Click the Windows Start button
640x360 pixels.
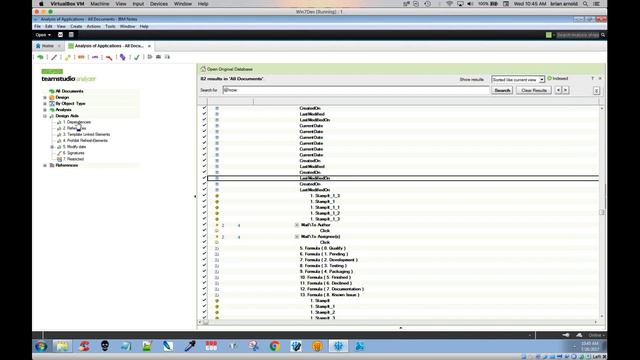tap(41, 347)
